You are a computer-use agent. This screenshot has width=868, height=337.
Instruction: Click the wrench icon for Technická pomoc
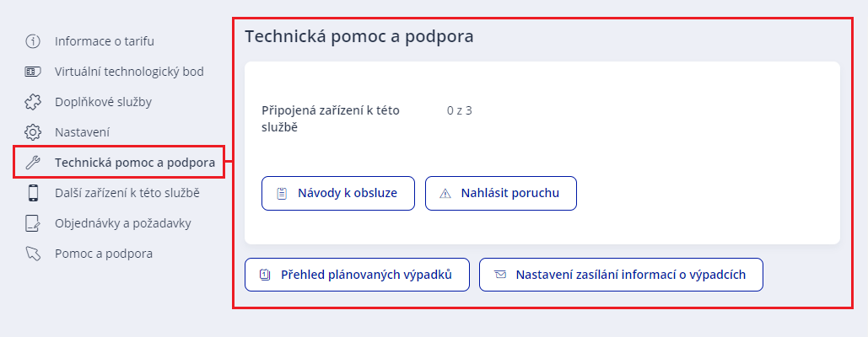click(33, 163)
